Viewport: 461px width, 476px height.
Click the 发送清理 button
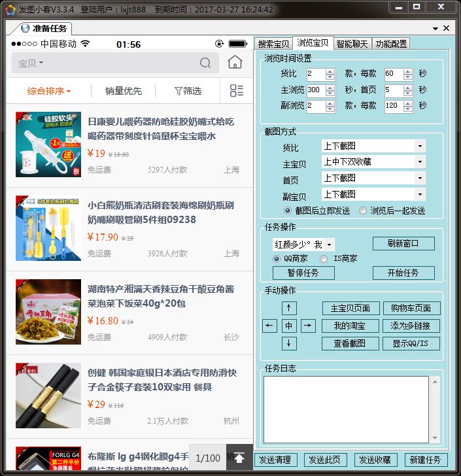tap(275, 460)
